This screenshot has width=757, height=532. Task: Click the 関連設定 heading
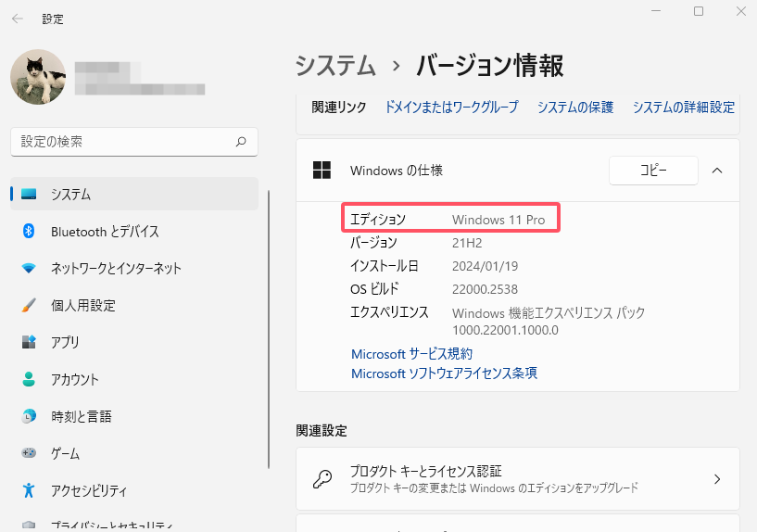tap(322, 431)
